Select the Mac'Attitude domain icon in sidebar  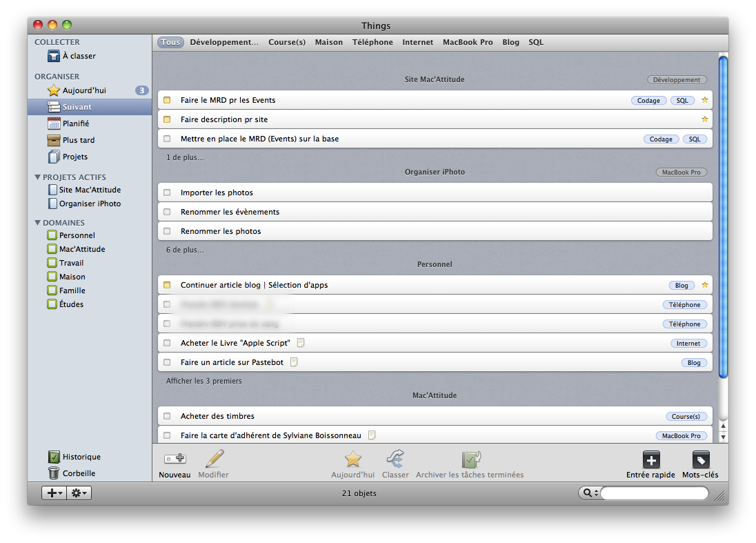52,249
